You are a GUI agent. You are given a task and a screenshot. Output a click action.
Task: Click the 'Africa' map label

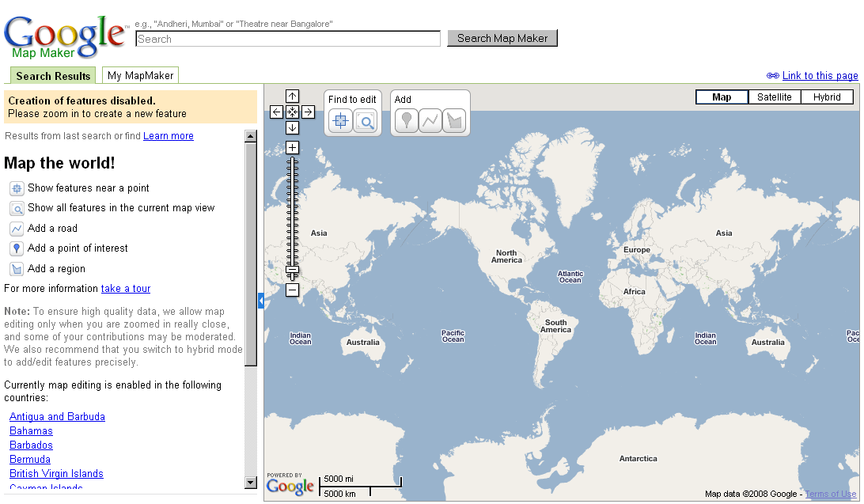pos(635,291)
